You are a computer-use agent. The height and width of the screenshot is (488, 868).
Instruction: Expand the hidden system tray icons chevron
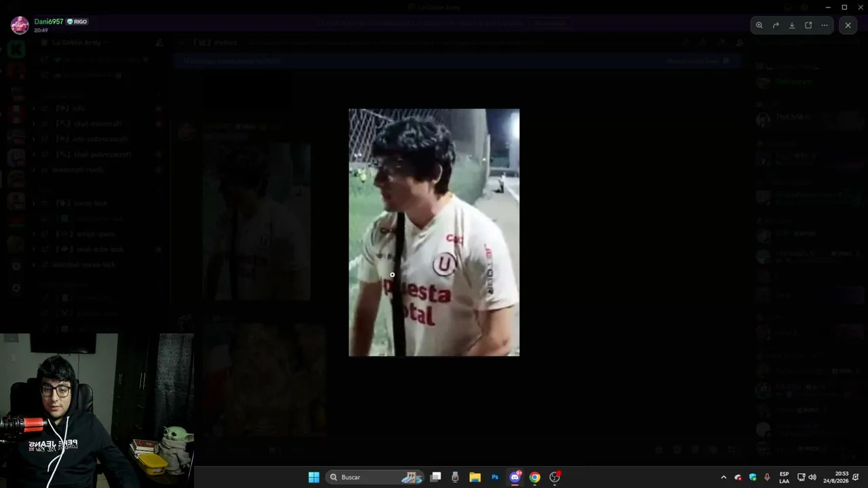(724, 477)
